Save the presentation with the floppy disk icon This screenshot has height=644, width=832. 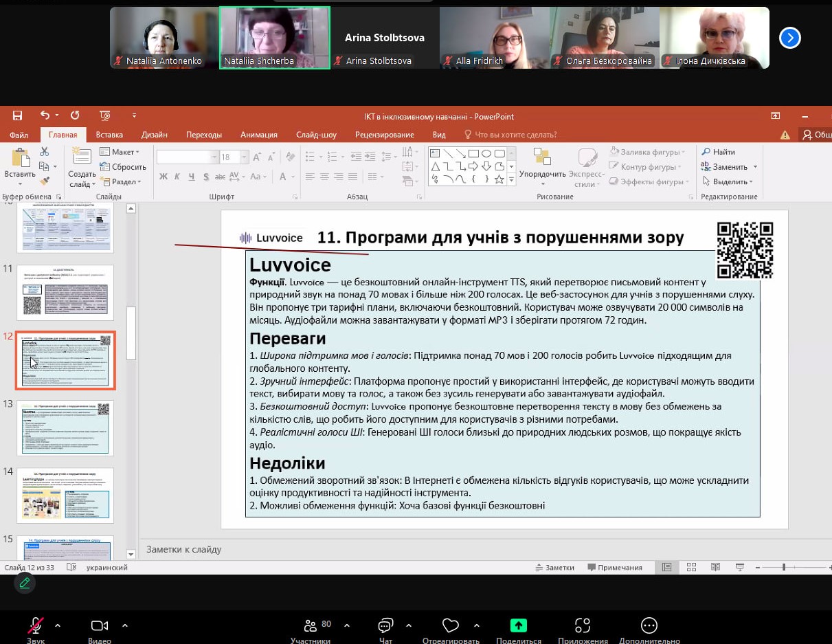click(x=17, y=115)
